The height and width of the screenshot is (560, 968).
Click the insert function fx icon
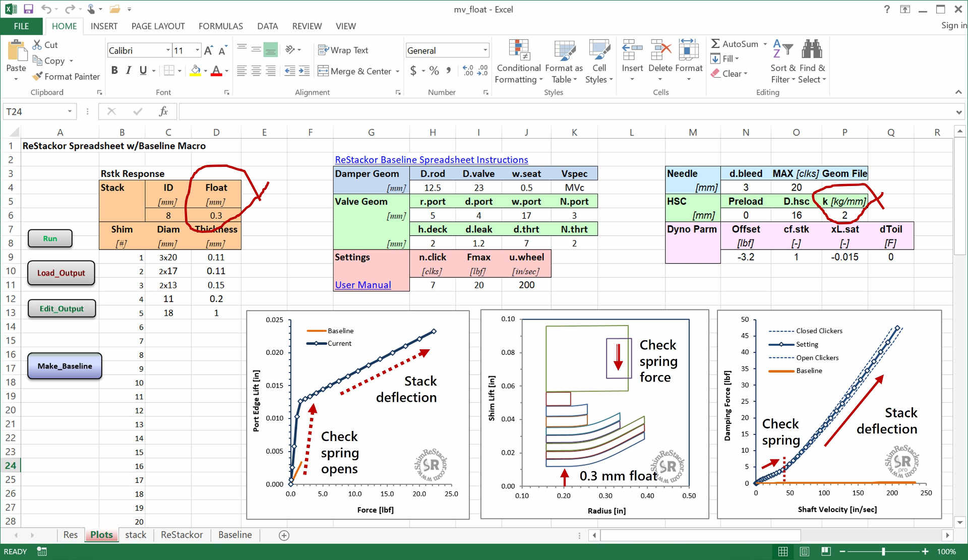pos(163,111)
